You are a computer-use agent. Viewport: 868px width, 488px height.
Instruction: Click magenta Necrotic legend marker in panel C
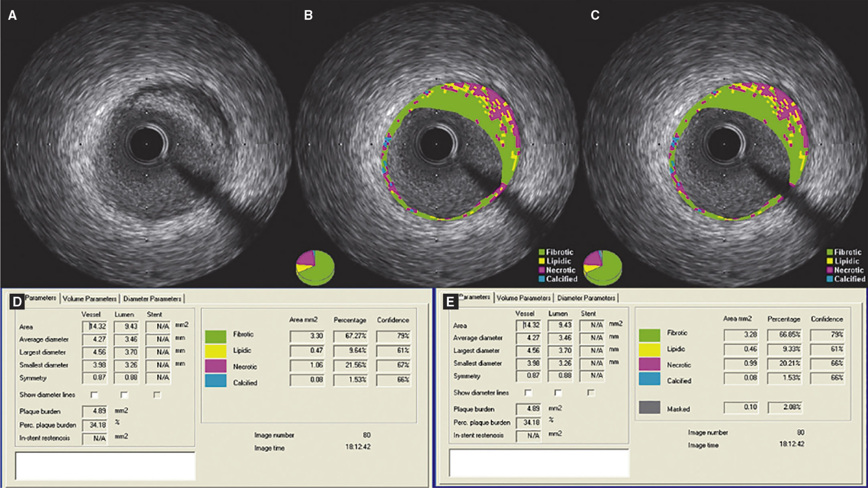(x=829, y=270)
